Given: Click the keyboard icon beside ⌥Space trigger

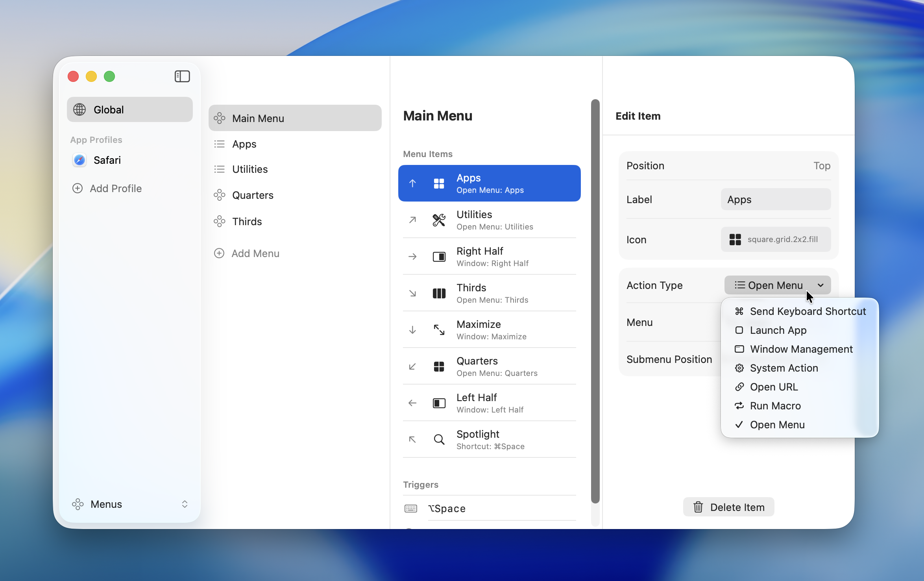Looking at the screenshot, I should point(410,509).
